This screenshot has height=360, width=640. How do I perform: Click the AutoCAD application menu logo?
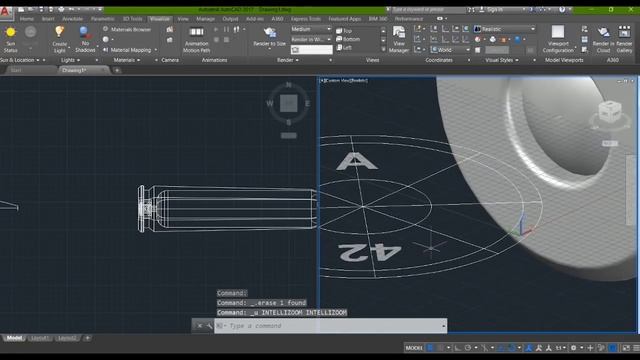pyautogui.click(x=5, y=11)
